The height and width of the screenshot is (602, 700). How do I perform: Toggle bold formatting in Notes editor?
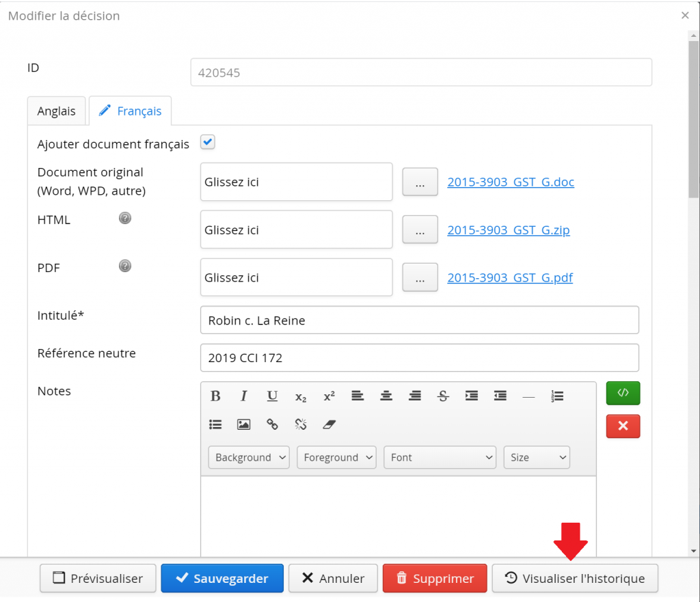(x=215, y=396)
